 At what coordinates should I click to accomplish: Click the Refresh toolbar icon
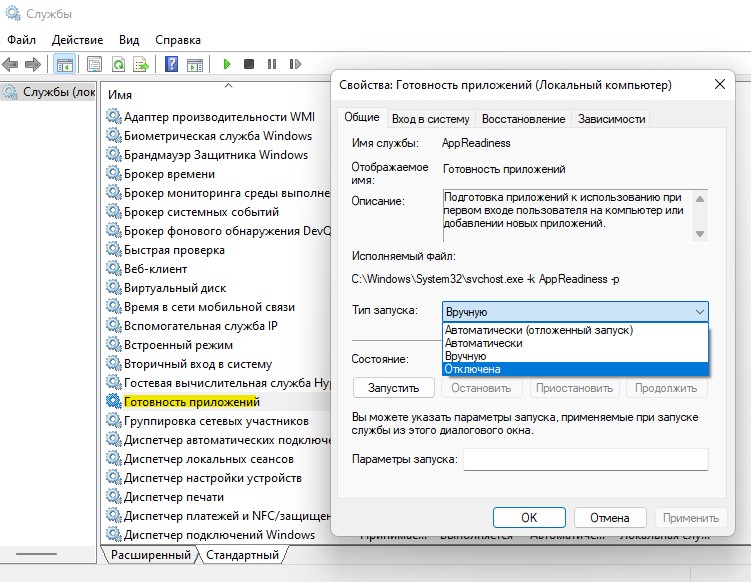click(x=118, y=64)
